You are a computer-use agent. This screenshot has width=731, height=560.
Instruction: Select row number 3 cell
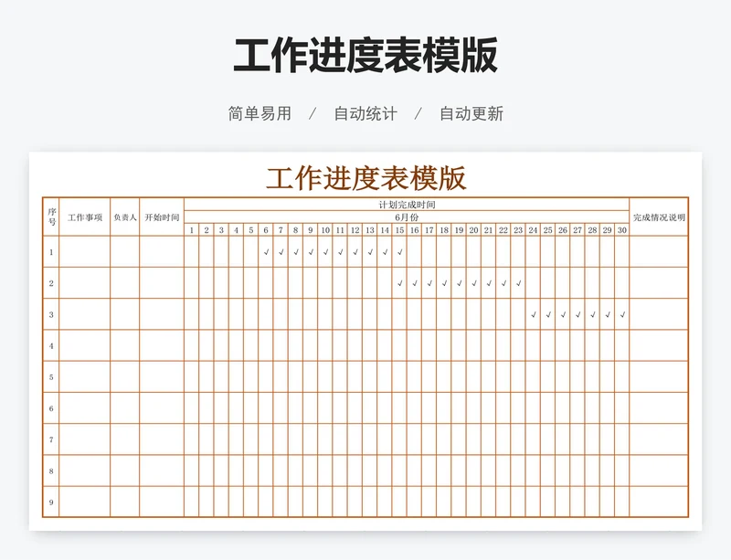tap(51, 314)
